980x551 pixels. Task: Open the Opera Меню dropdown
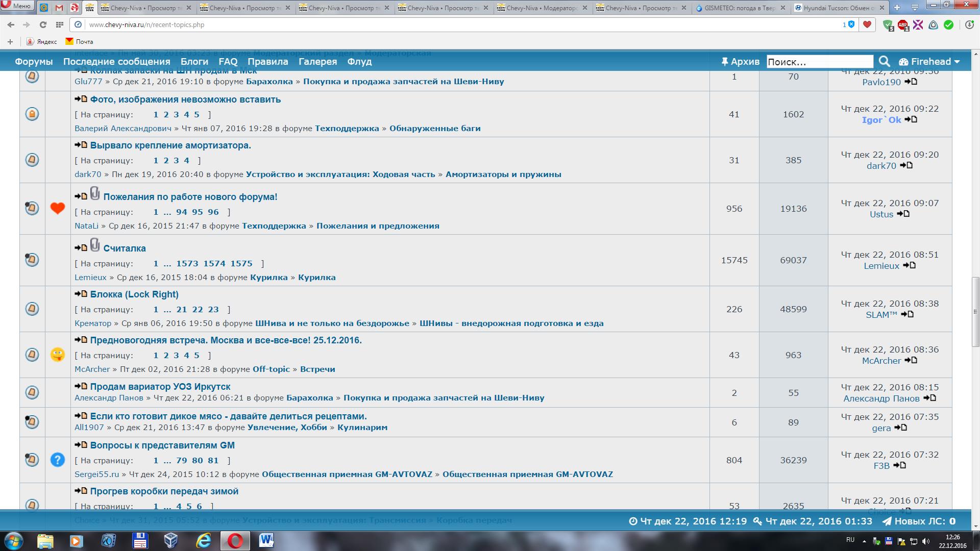17,6
